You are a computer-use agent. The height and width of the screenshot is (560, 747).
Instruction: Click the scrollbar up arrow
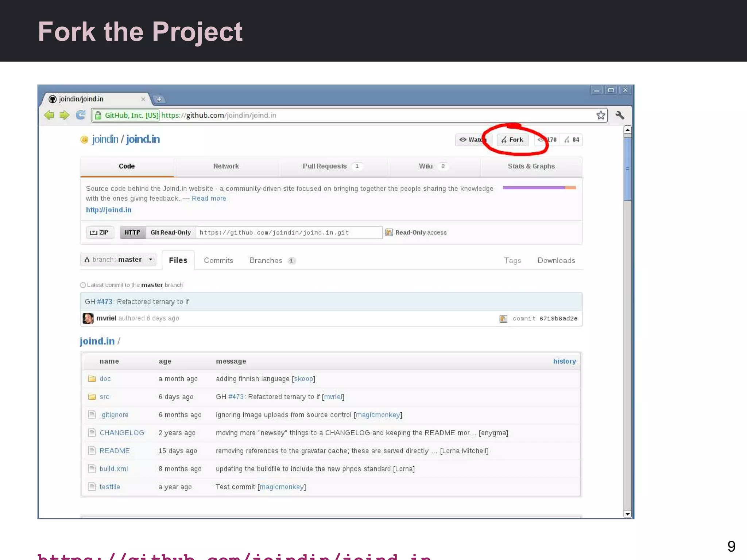(x=627, y=130)
